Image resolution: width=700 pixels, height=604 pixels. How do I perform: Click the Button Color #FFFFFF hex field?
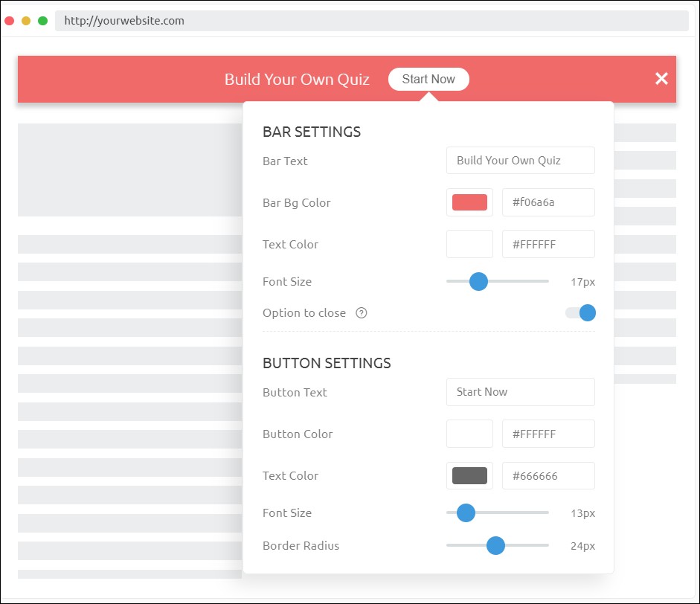(548, 434)
